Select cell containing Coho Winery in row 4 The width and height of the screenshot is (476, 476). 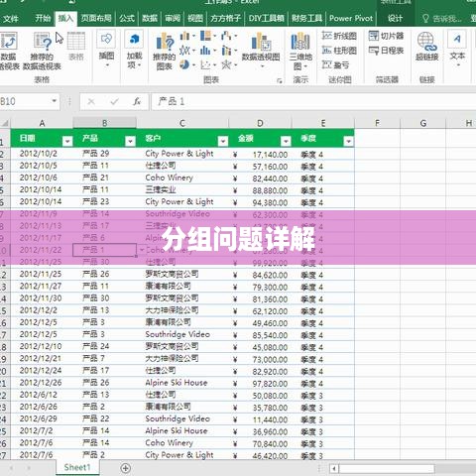click(182, 178)
